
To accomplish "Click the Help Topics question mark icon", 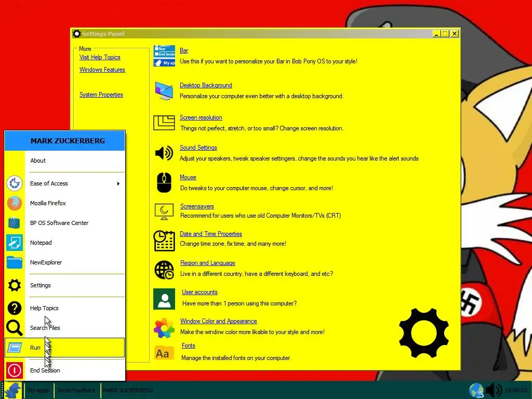I will pyautogui.click(x=14, y=308).
